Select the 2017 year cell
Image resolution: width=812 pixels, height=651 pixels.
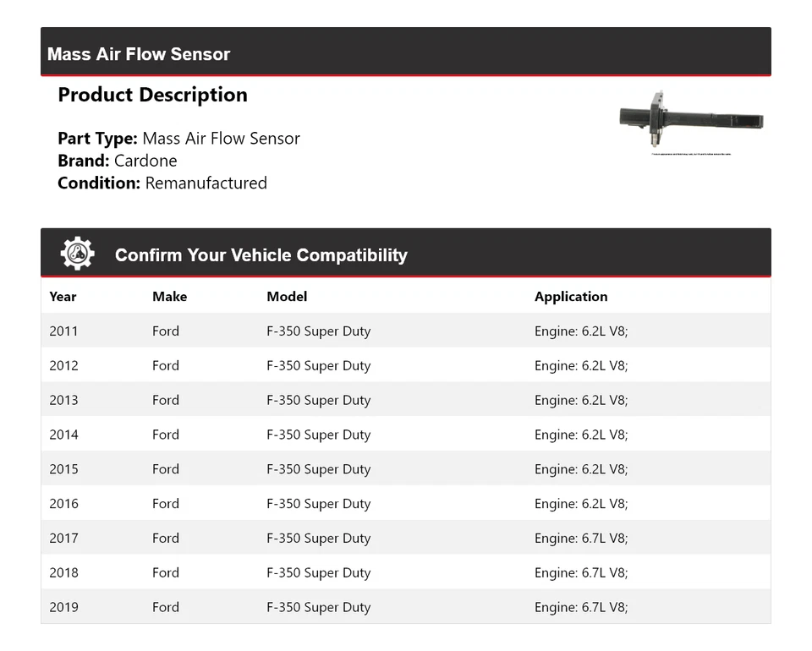[x=63, y=539]
